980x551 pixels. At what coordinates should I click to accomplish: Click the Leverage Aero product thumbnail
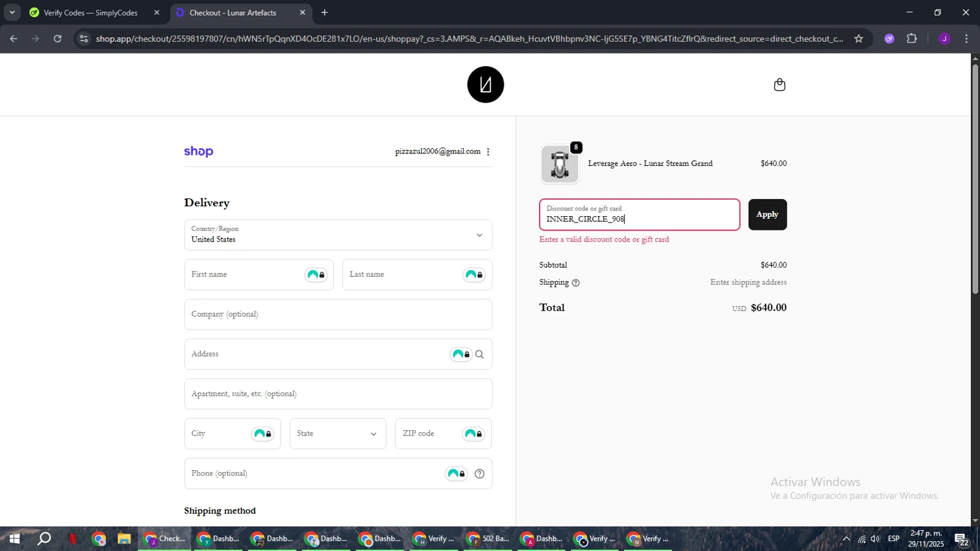[x=560, y=164]
